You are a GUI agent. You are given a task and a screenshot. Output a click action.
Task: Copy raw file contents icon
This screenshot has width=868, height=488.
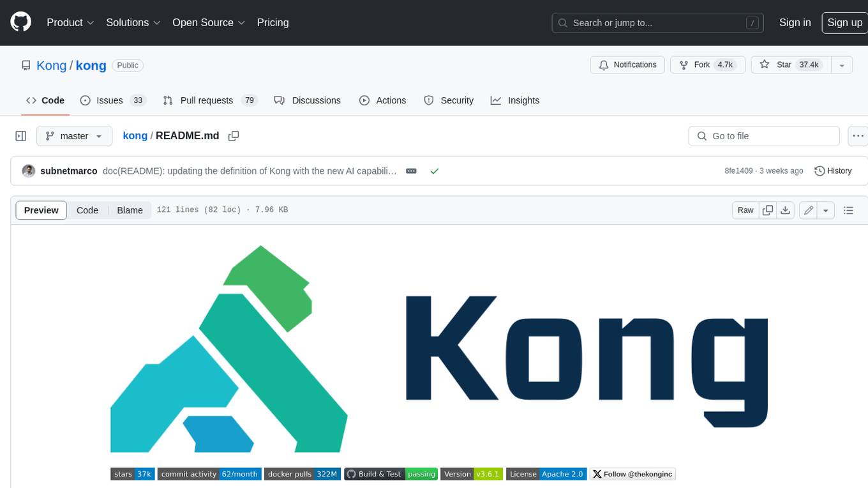point(768,210)
